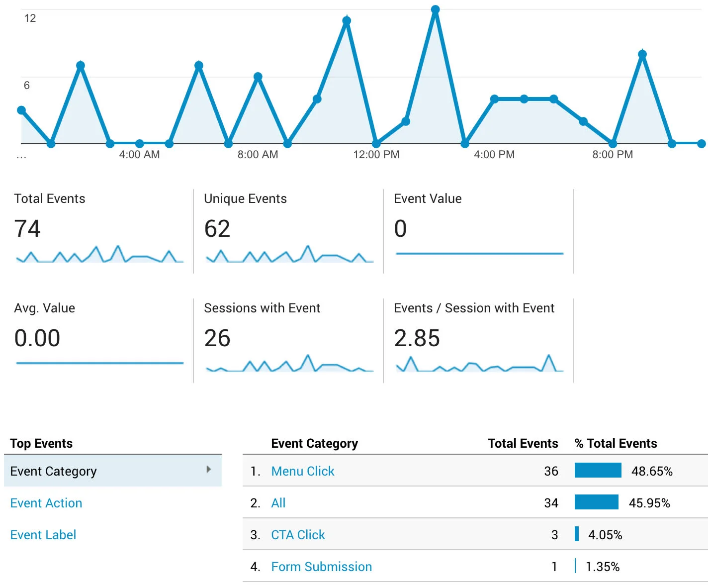Click the Events / Session with Event sparkline

[479, 364]
